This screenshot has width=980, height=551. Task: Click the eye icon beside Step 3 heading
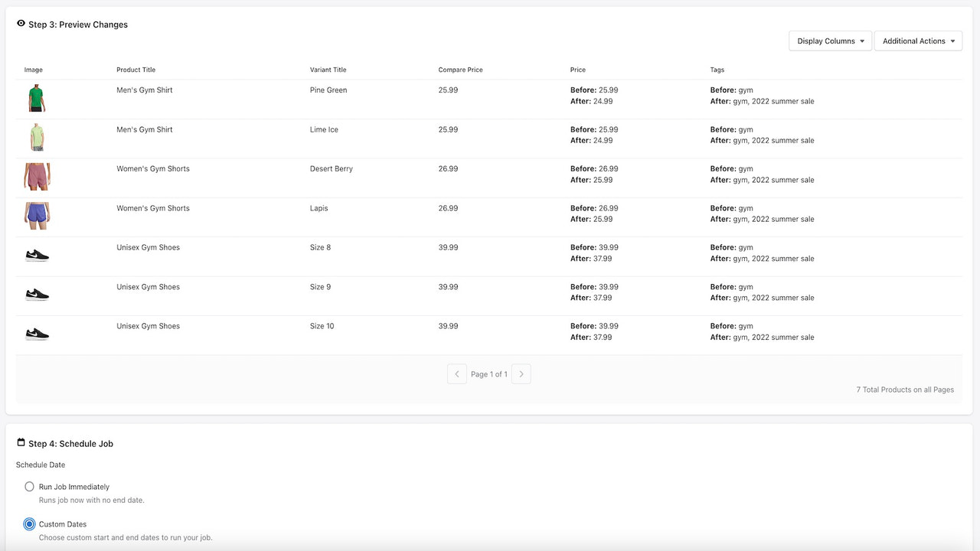[20, 24]
